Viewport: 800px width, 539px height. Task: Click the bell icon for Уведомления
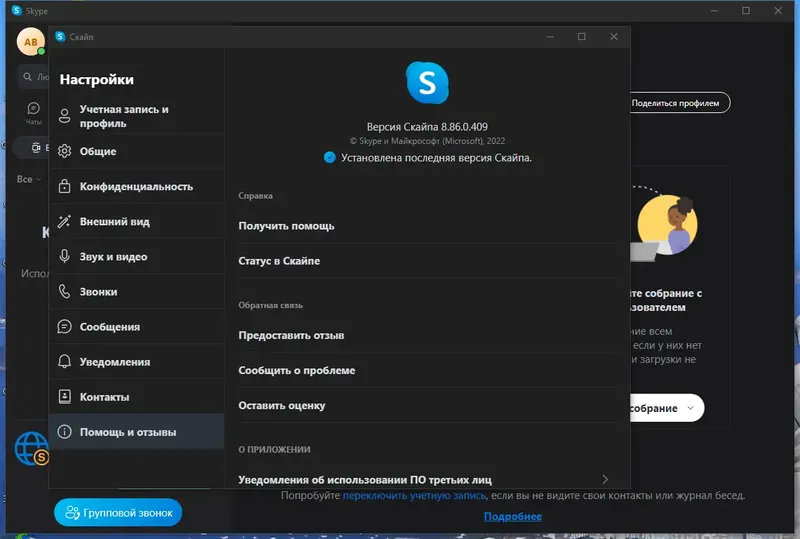64,361
